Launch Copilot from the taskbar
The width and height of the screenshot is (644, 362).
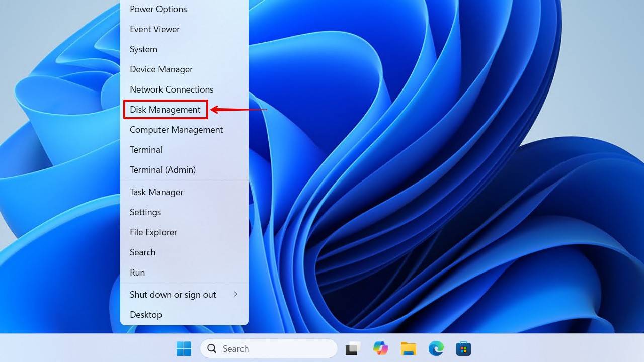381,348
